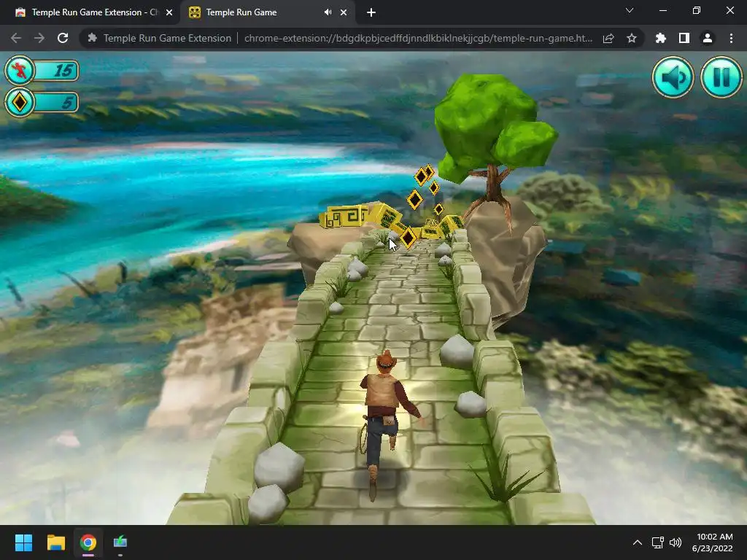This screenshot has width=747, height=560.
Task: Toggle the browser side panel
Action: [684, 38]
